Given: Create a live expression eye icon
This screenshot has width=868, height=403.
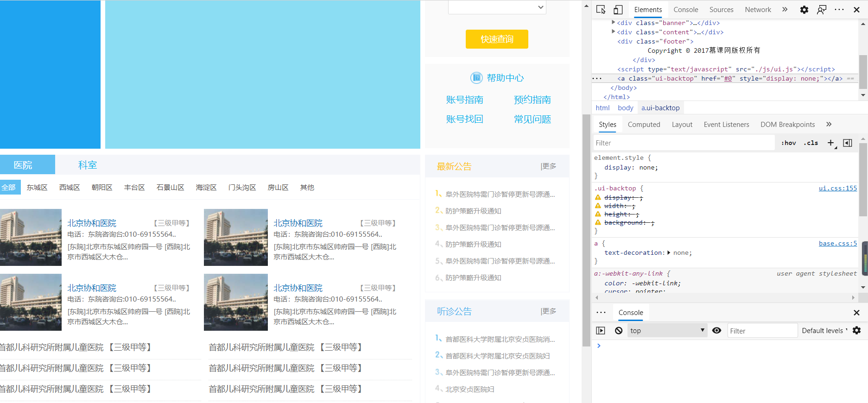Looking at the screenshot, I should click(x=716, y=330).
